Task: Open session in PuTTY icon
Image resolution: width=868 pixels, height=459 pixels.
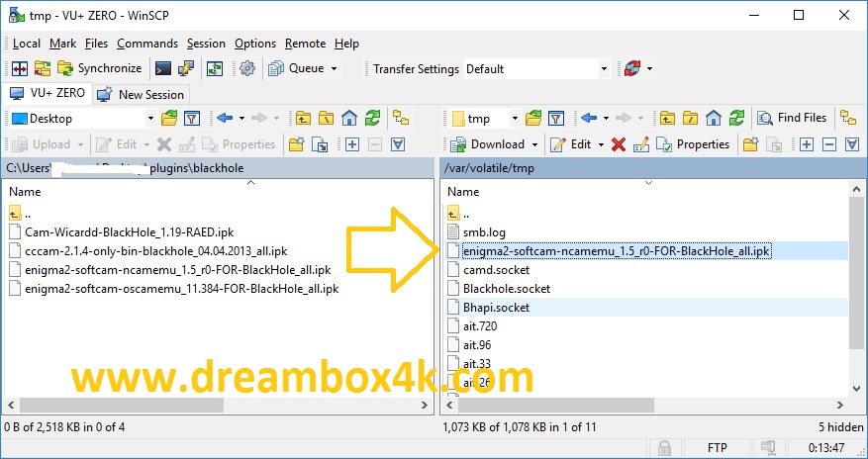Action: point(186,68)
